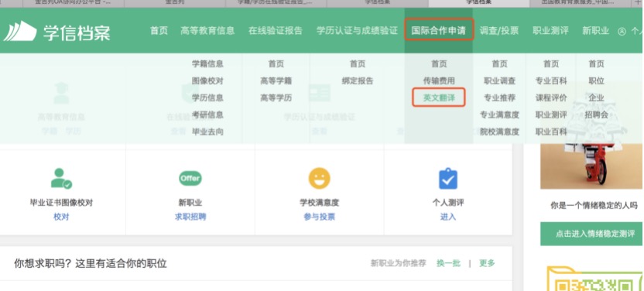Select 专业满意度 from the dropdown
The image size is (644, 291).
click(x=499, y=115)
